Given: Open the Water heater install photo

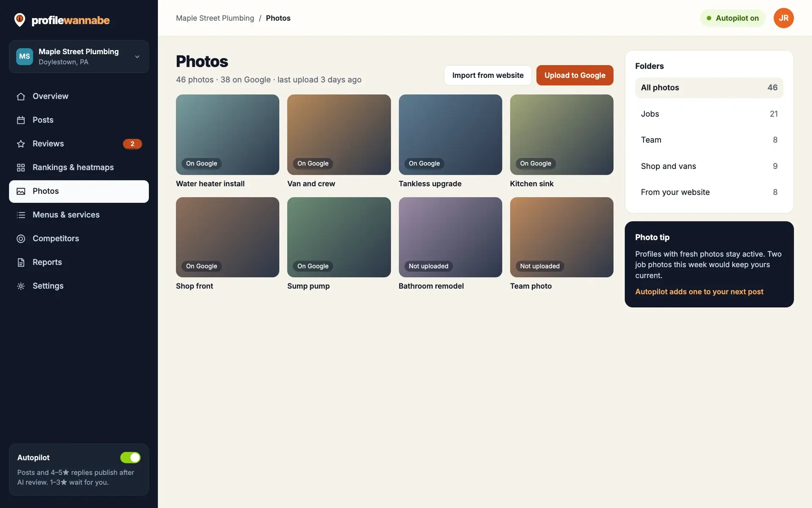Looking at the screenshot, I should (x=228, y=135).
